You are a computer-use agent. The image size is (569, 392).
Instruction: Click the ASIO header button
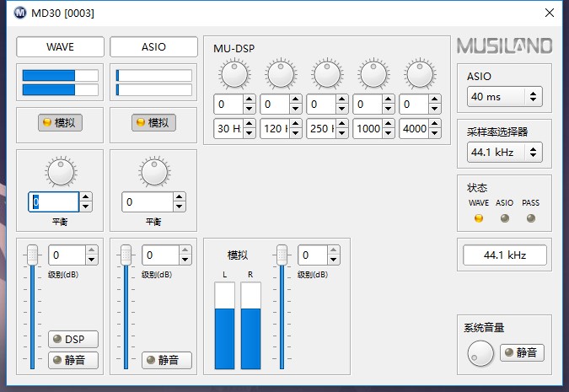[153, 46]
